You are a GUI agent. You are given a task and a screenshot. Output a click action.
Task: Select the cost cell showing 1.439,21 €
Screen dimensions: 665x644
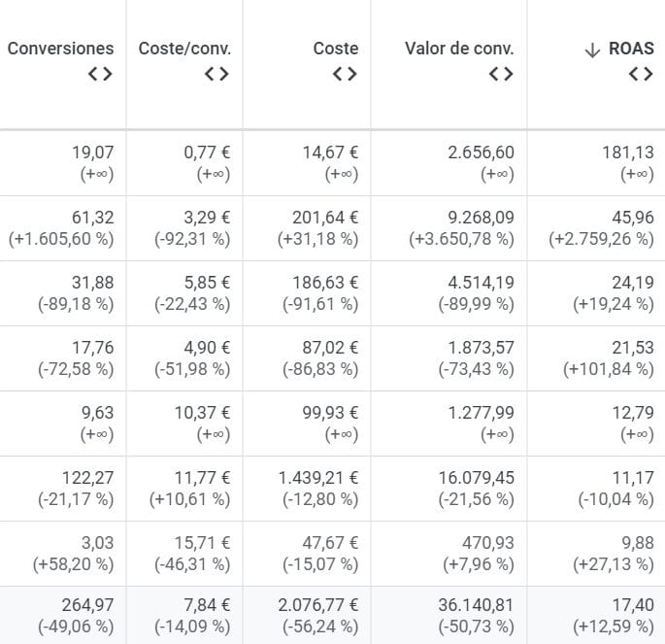(x=318, y=478)
